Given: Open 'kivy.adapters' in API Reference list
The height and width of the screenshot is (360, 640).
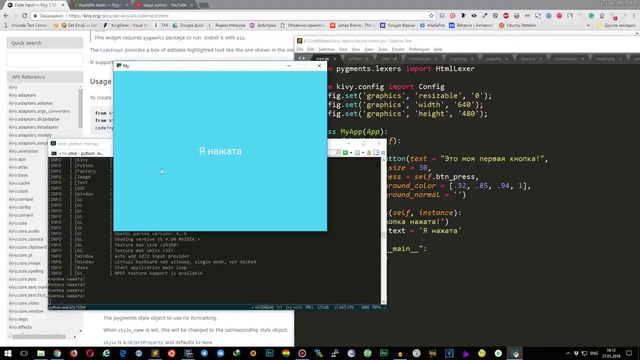Looking at the screenshot, I should tap(22, 95).
